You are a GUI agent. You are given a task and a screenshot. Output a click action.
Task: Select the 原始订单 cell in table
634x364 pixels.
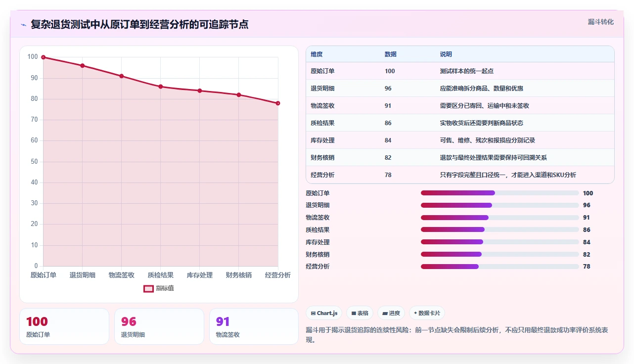click(x=343, y=71)
